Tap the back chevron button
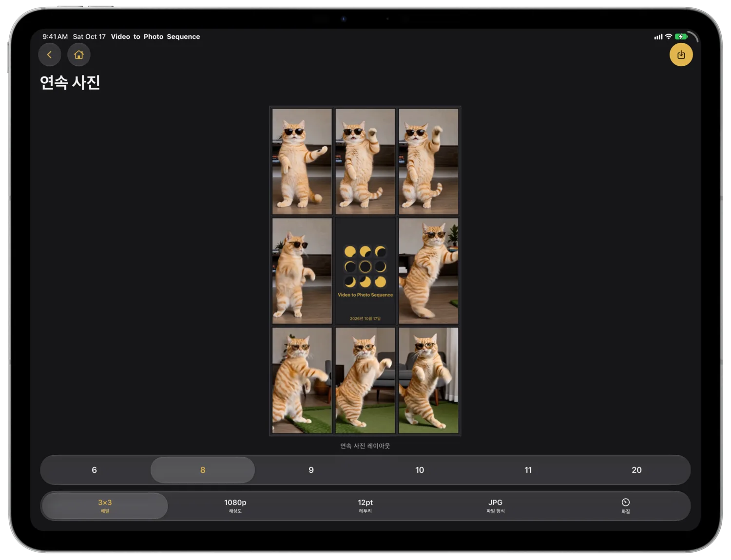 (50, 55)
